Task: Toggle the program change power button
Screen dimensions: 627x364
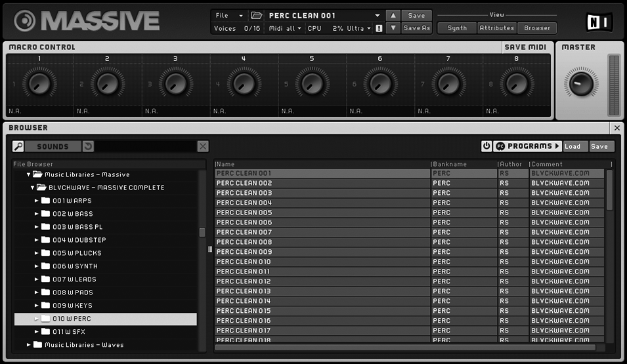Action: tap(486, 146)
